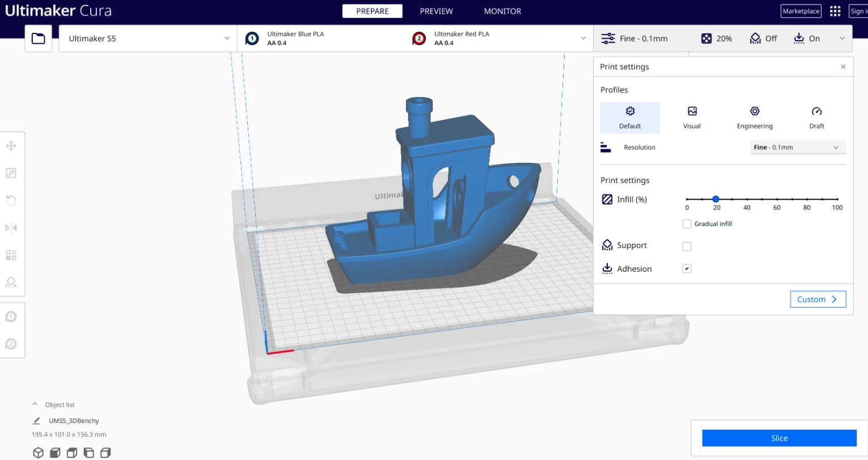Expand the Ultimaker S5 printer dropdown
The image size is (868, 460).
pos(148,39)
